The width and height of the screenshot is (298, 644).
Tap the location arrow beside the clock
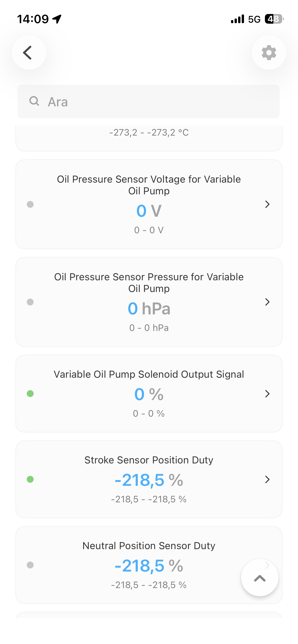coord(57,19)
